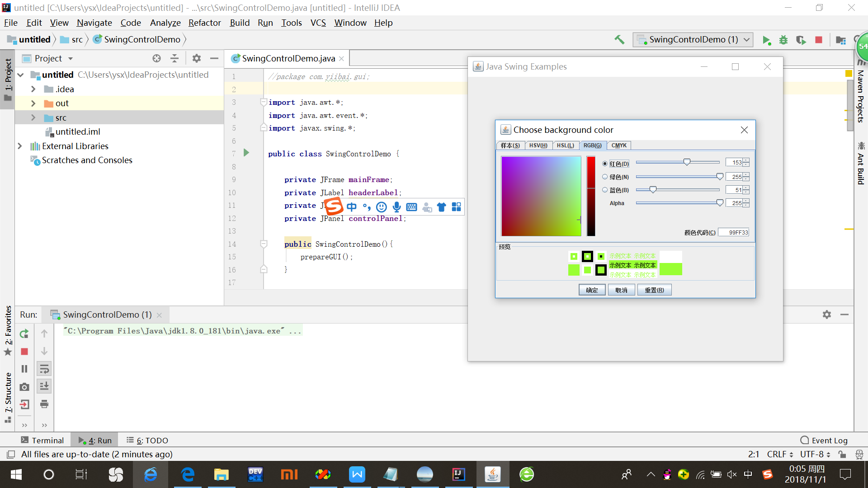
Task: Expand External Libraries in Project view
Action: 20,145
